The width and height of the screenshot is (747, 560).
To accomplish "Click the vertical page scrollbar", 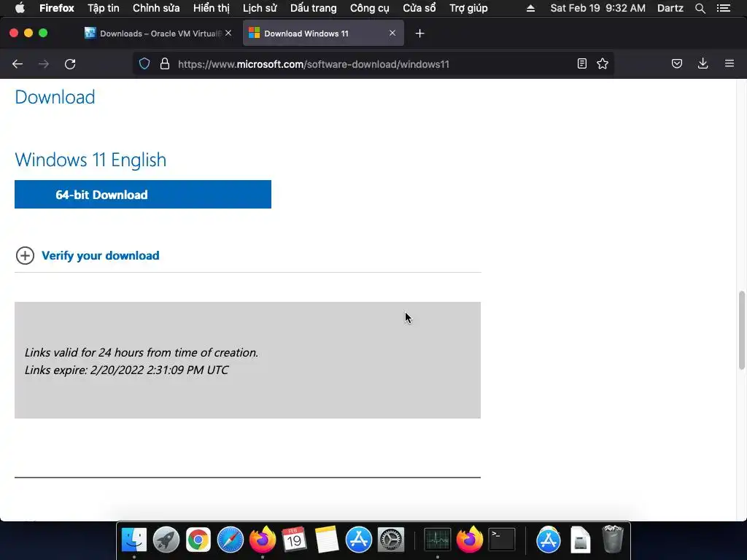I will (x=741, y=330).
